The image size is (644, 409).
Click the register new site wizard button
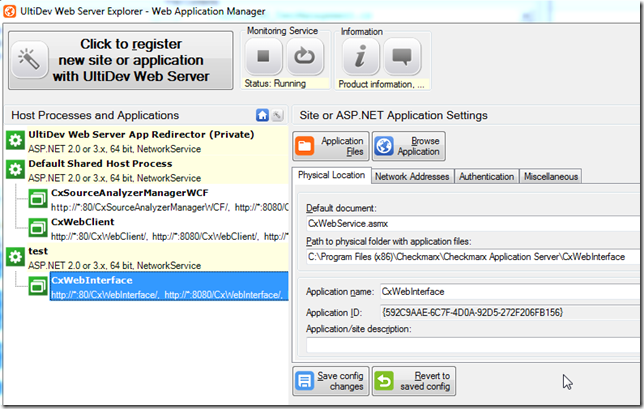[121, 60]
